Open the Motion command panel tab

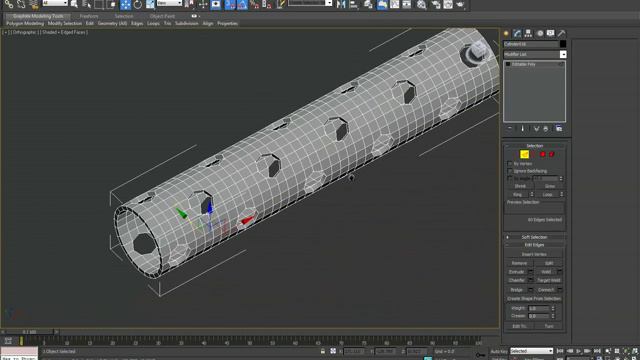pyautogui.click(x=540, y=33)
